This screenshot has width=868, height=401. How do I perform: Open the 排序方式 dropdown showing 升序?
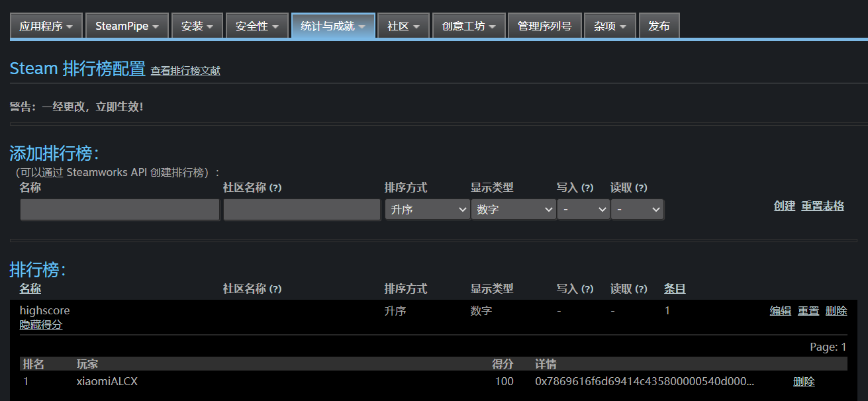[428, 209]
